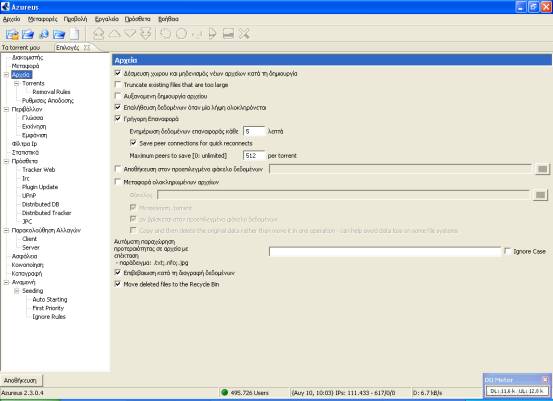This screenshot has width=553, height=401.
Task: Click the Stop square toolbar icon
Action: click(228, 34)
